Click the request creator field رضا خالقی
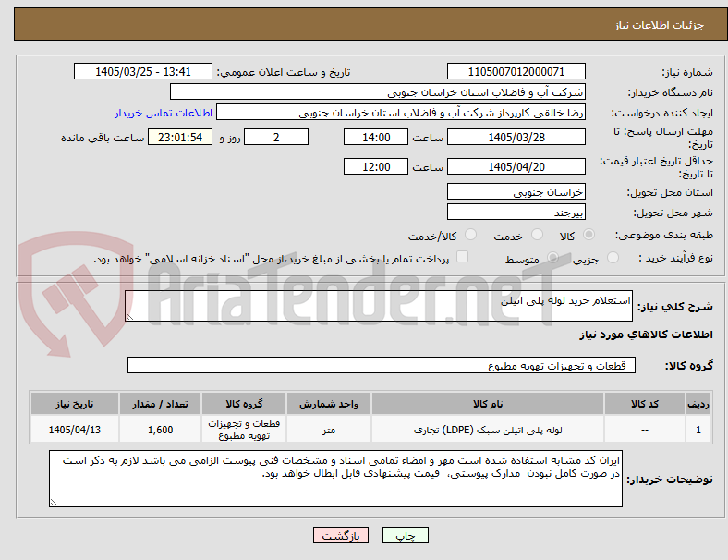This screenshot has height=560, width=728. [401, 113]
